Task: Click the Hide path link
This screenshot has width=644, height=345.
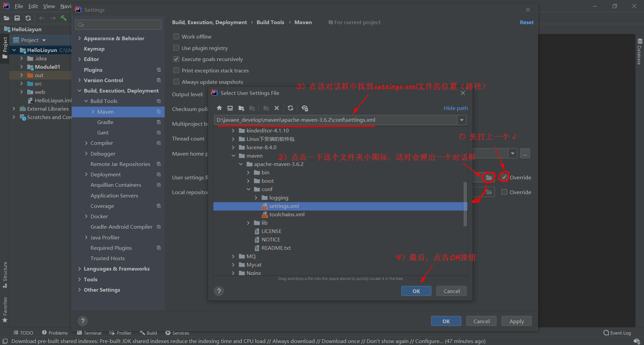Action: [x=455, y=108]
